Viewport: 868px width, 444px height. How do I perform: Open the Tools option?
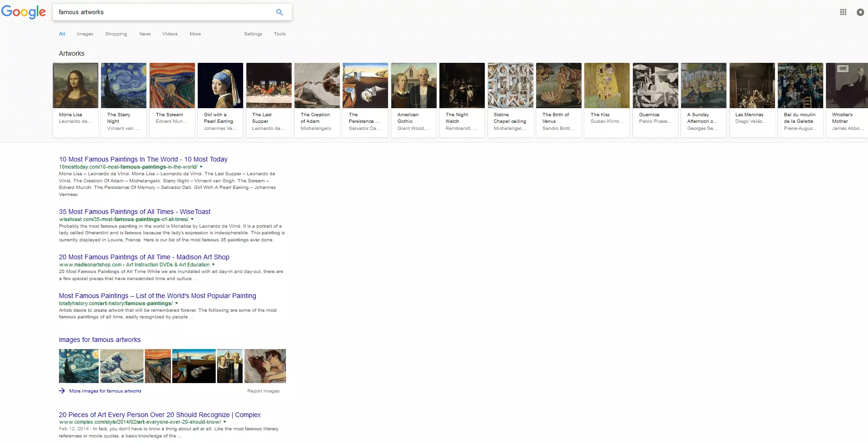click(x=280, y=34)
